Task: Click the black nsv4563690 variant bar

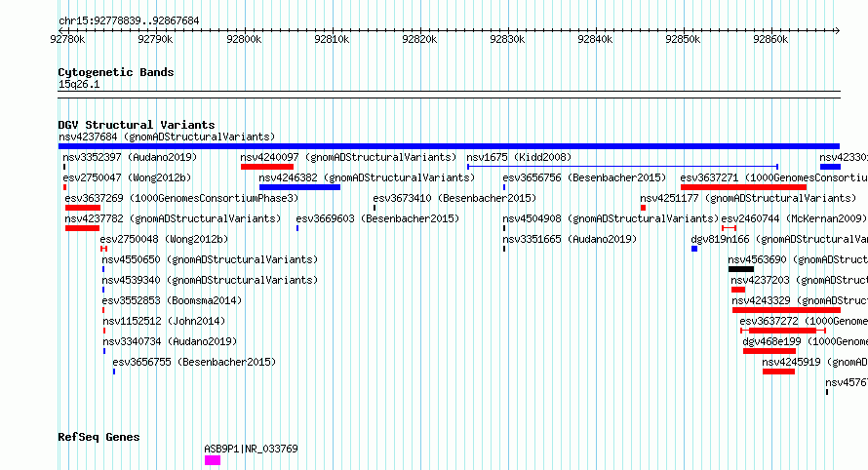Action: (x=741, y=269)
